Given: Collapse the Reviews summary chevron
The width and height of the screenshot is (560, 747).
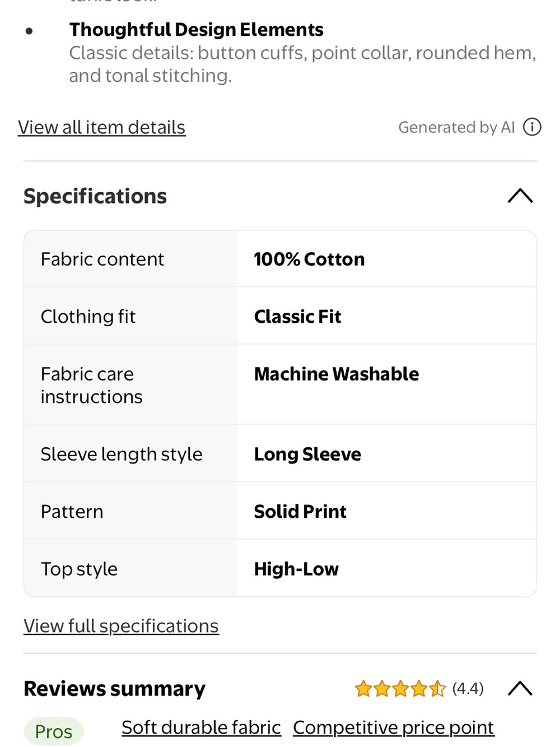Looking at the screenshot, I should tap(520, 688).
